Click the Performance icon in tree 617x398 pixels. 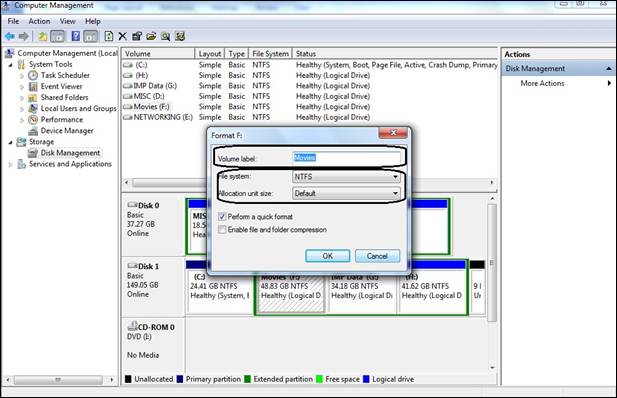point(33,119)
